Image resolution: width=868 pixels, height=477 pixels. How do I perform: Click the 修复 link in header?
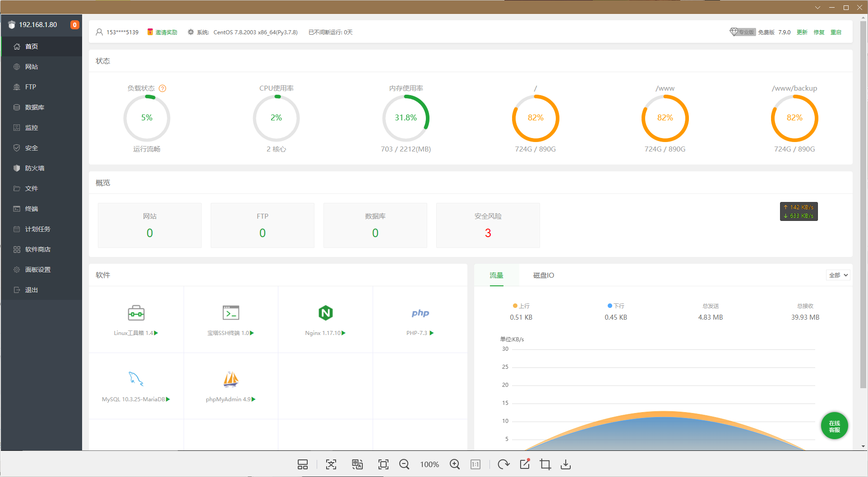click(819, 32)
